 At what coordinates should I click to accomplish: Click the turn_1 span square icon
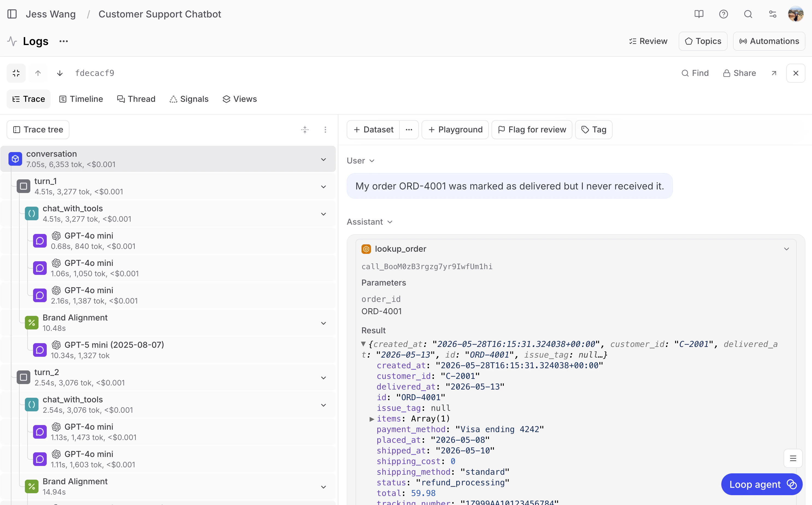click(x=23, y=186)
